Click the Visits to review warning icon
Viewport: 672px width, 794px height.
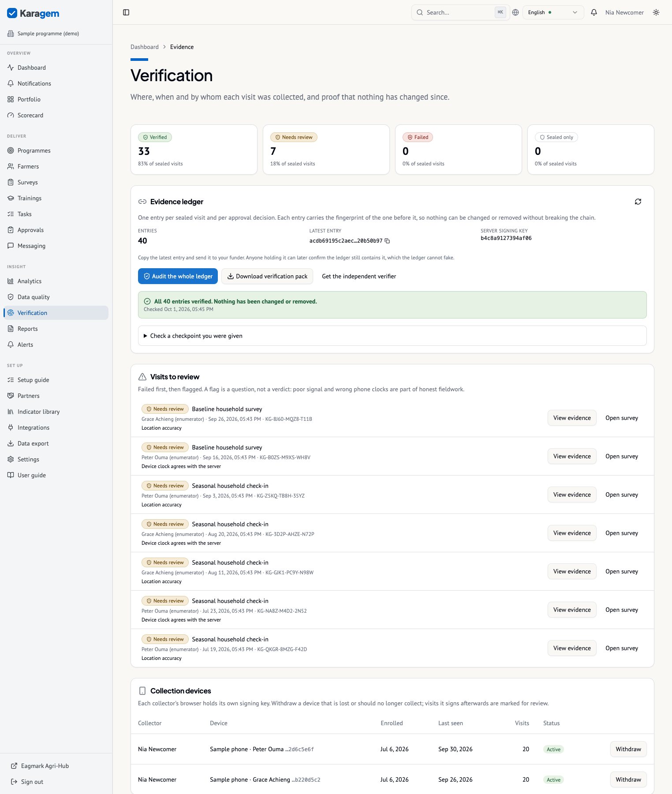pyautogui.click(x=142, y=377)
